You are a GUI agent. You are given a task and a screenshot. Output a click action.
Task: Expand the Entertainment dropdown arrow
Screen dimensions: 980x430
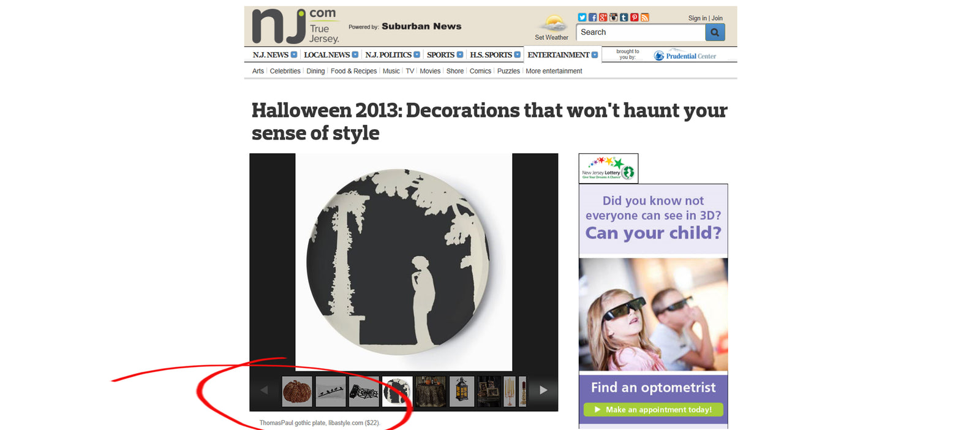click(x=595, y=55)
